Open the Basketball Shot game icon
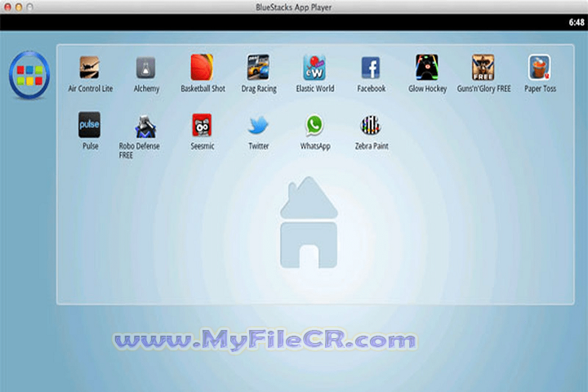 (202, 68)
